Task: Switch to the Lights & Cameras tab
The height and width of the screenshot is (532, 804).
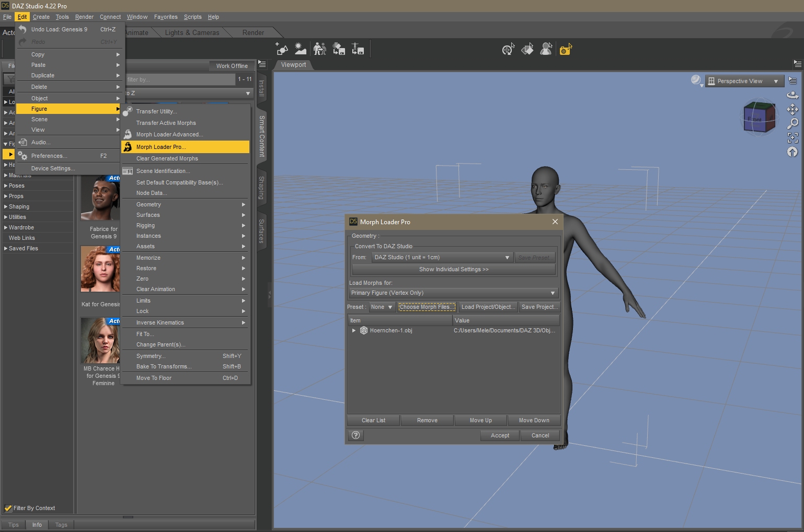Action: coord(192,32)
